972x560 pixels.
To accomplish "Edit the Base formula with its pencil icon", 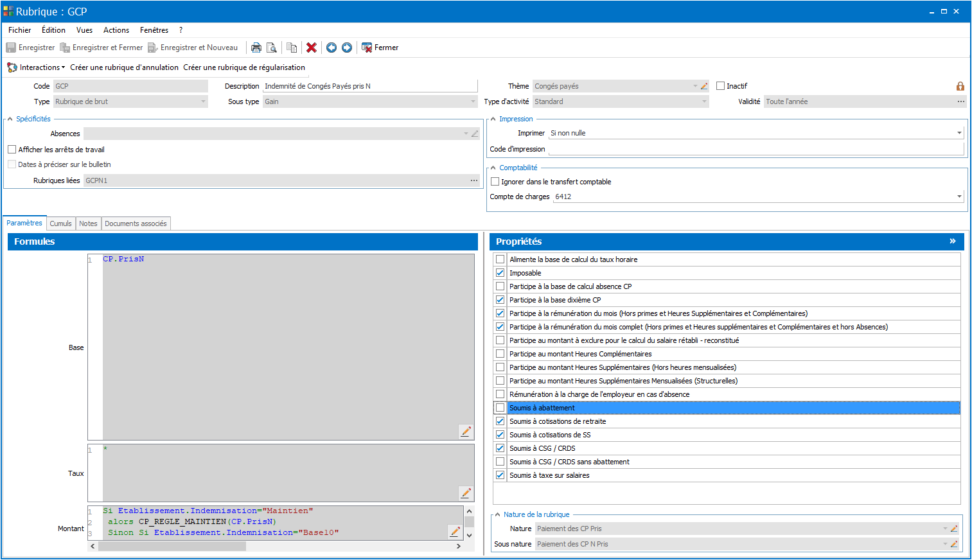I will (466, 432).
